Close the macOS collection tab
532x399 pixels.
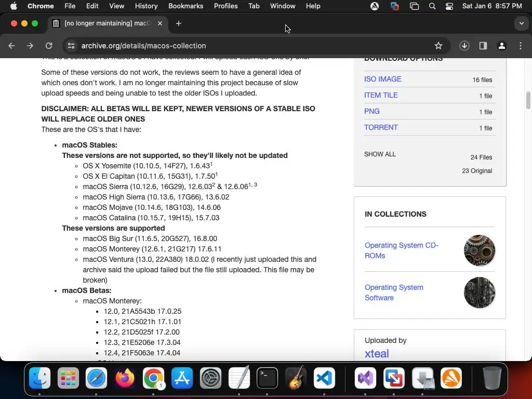click(160, 23)
